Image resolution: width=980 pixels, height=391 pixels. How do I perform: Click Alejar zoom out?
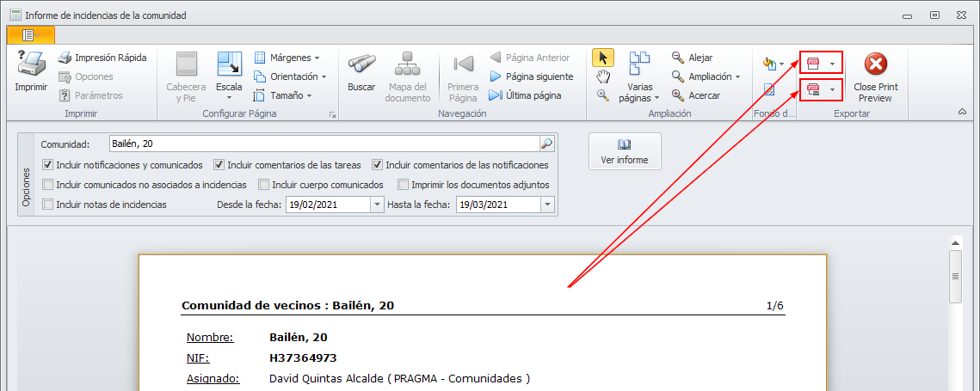[692, 58]
